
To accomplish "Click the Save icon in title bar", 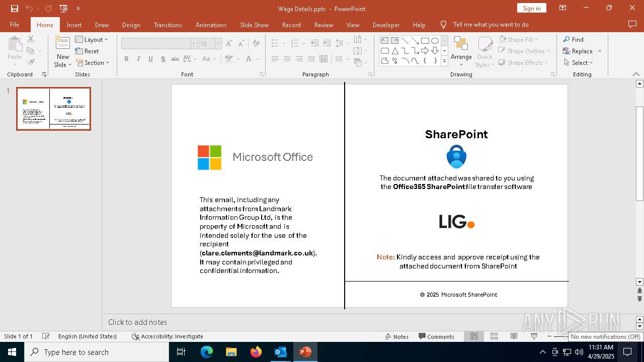I will [15, 9].
